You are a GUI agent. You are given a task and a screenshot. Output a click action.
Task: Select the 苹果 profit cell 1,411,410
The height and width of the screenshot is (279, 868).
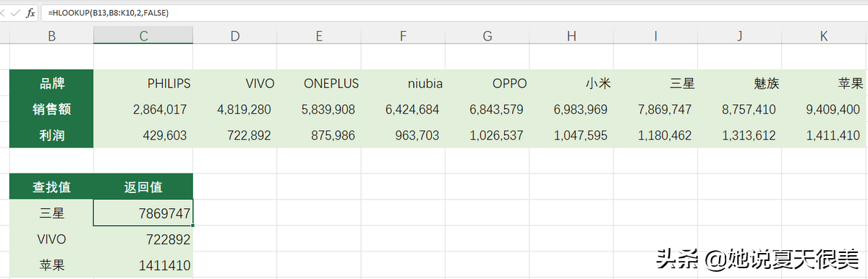pyautogui.click(x=825, y=135)
